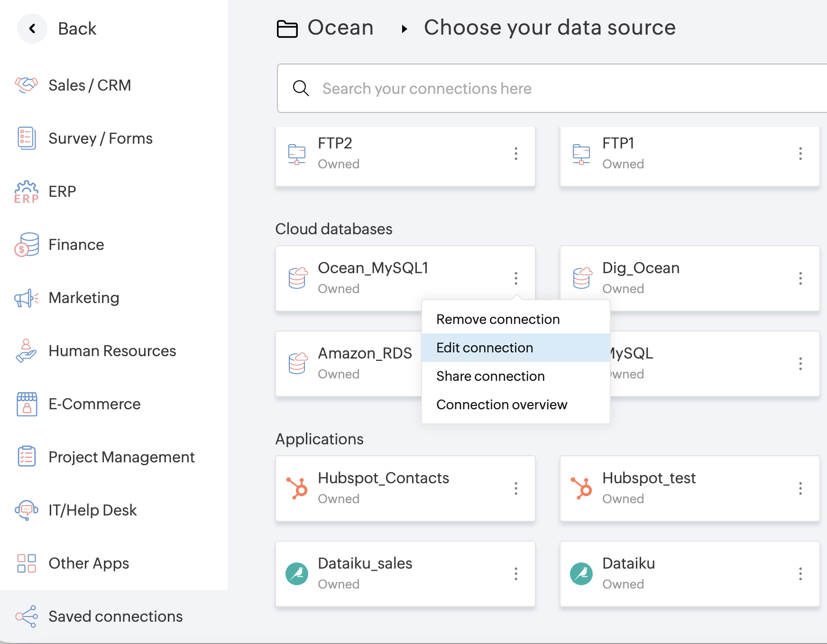Open the ERP category

click(x=62, y=192)
